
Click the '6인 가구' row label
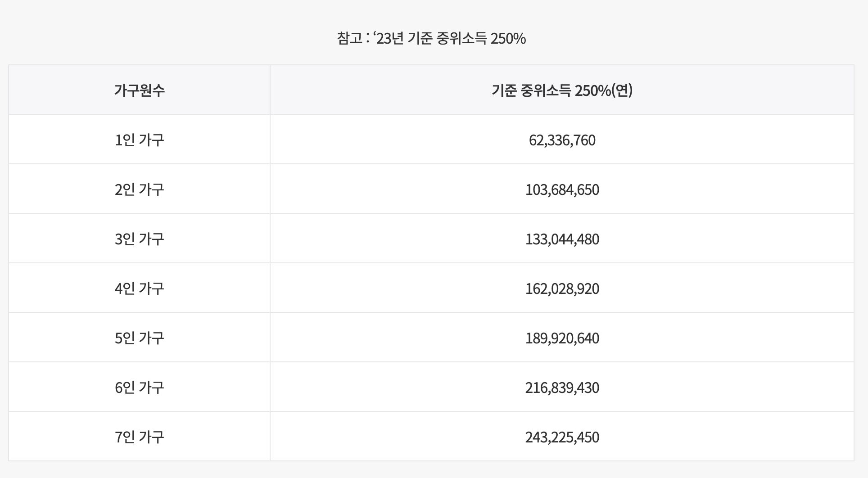coord(139,388)
